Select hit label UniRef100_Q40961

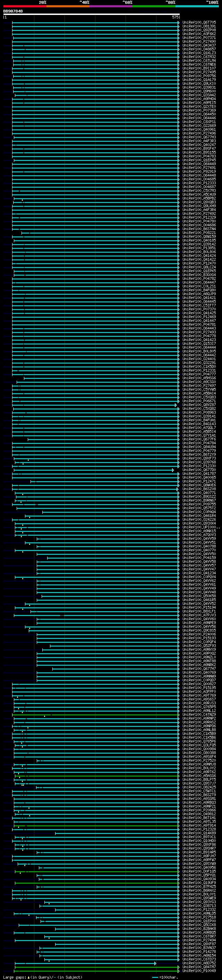coord(199,129)
